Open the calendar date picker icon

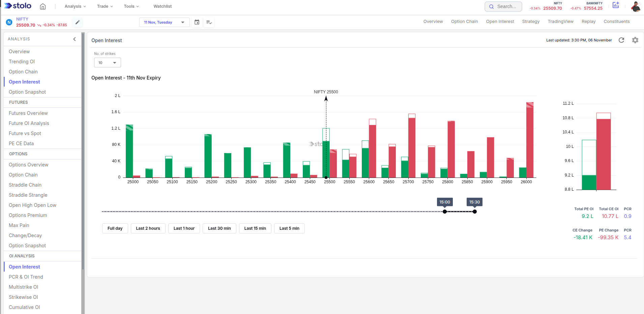197,22
